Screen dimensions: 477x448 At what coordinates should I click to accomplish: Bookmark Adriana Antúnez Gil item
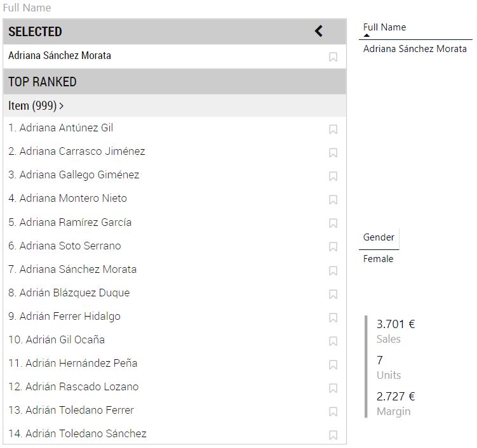[333, 129]
